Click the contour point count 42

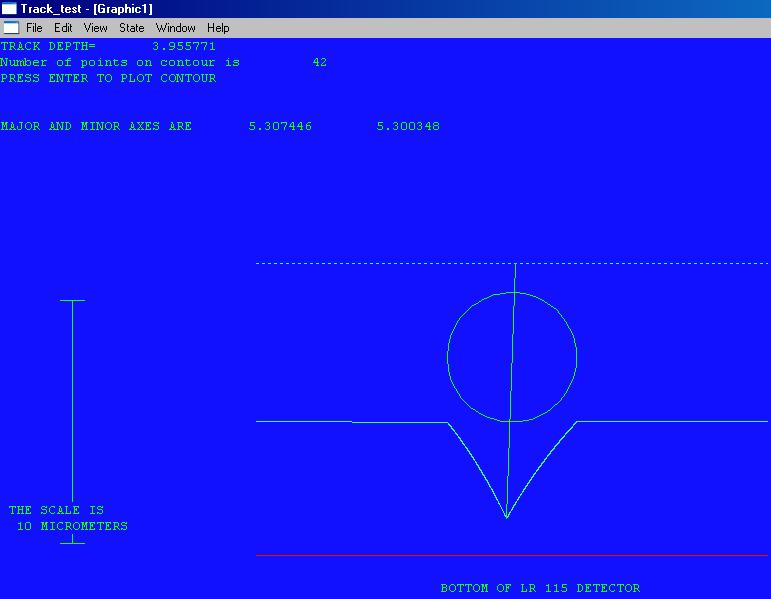[319, 62]
